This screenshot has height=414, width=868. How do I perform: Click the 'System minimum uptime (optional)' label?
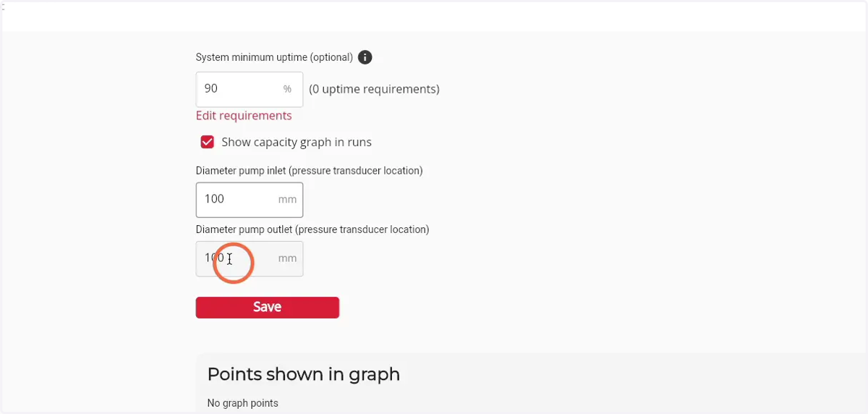274,57
